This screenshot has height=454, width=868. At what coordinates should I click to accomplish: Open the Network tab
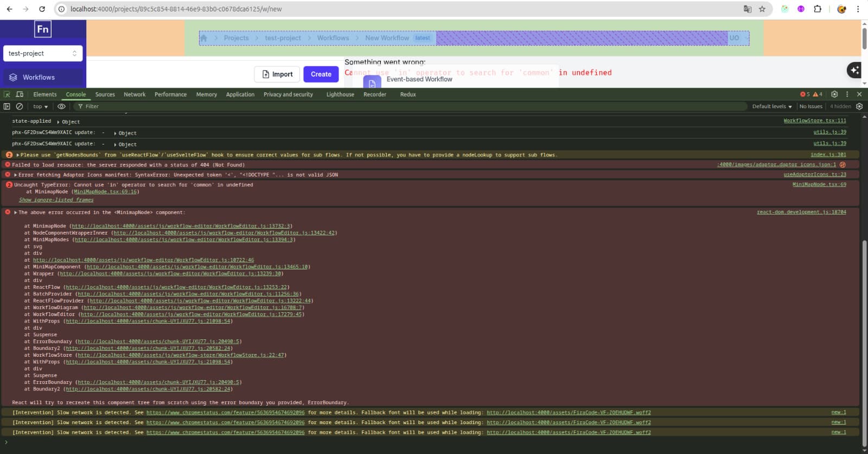point(135,94)
